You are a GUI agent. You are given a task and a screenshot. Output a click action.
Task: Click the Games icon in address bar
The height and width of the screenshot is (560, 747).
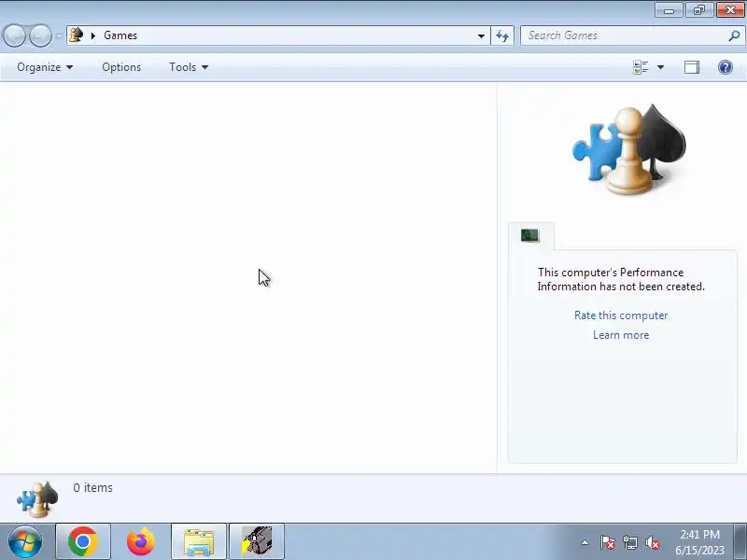click(77, 35)
